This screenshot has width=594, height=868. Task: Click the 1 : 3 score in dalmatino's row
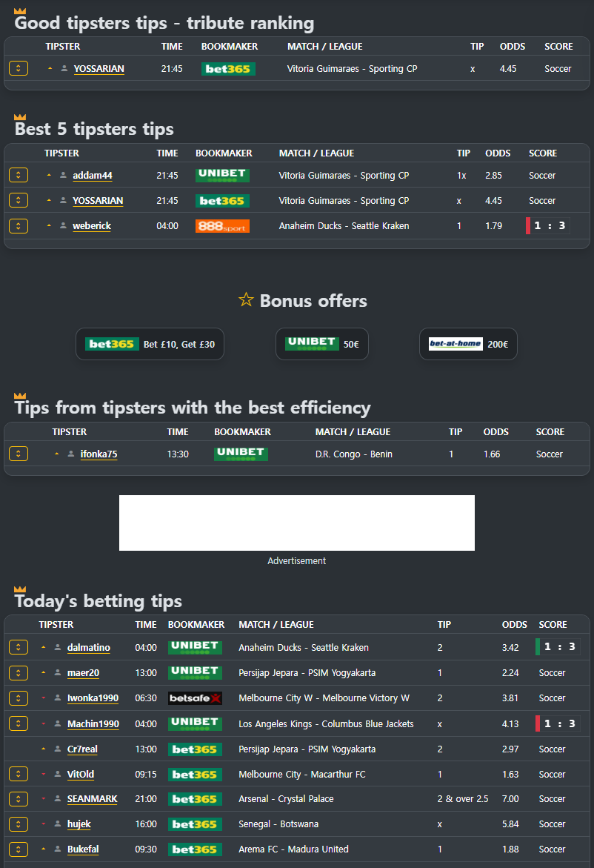pos(558,646)
